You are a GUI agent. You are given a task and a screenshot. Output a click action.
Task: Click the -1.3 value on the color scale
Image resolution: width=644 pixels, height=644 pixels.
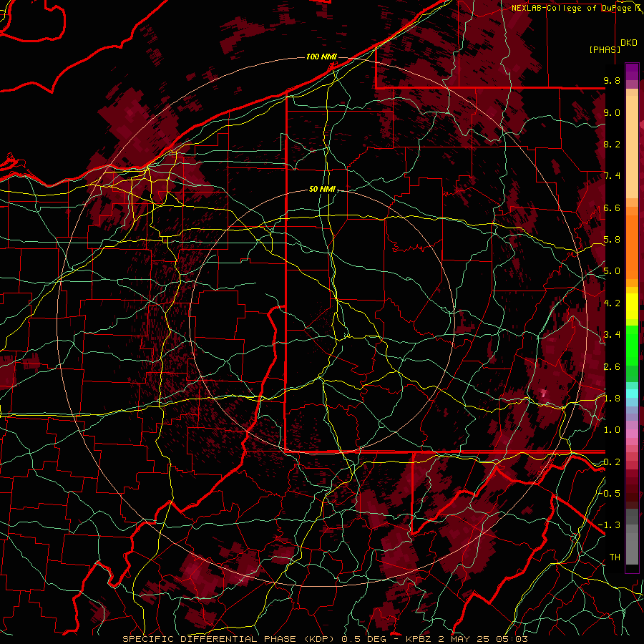[609, 525]
